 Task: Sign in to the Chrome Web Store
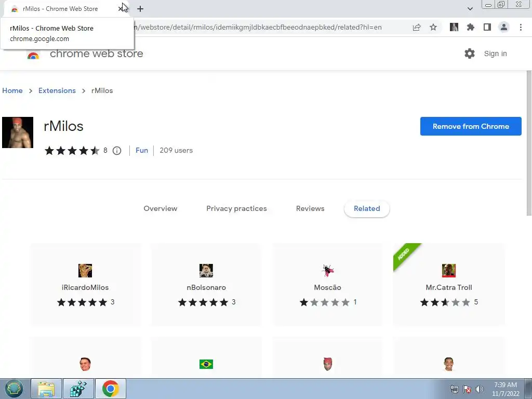pos(495,54)
